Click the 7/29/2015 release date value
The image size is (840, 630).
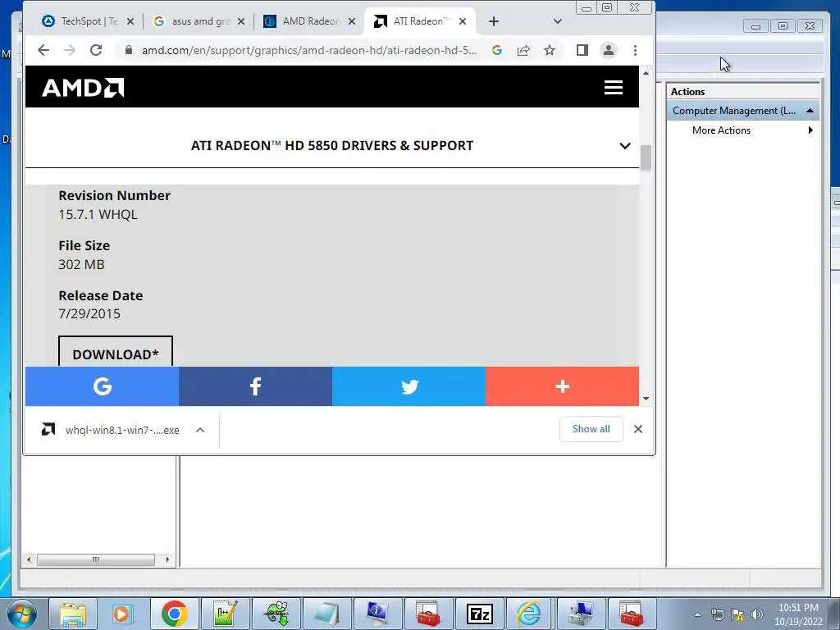[x=89, y=313]
